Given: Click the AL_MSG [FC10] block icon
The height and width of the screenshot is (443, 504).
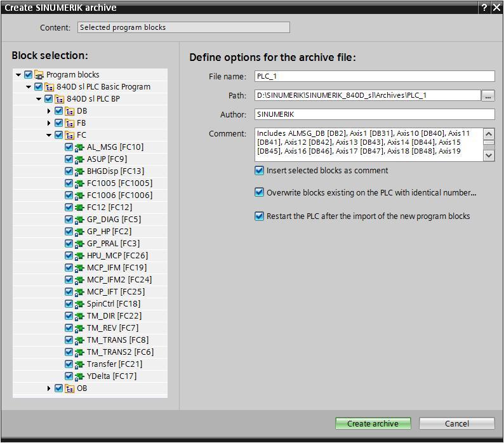Looking at the screenshot, I should (79, 147).
